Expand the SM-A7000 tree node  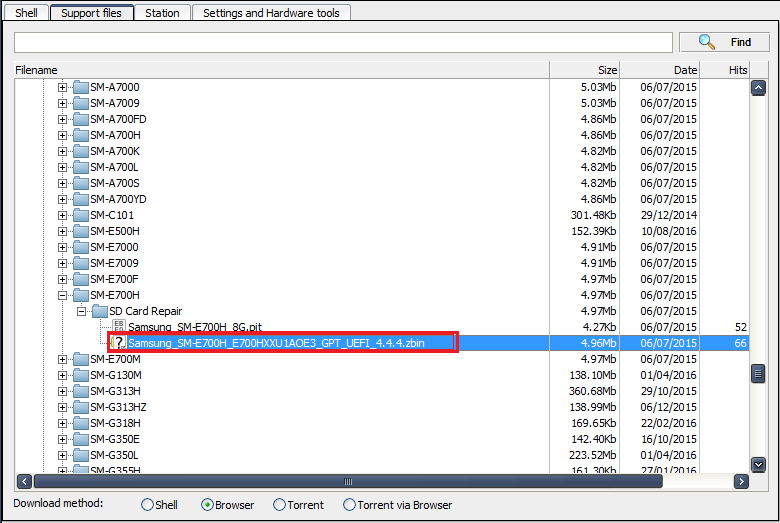click(62, 88)
